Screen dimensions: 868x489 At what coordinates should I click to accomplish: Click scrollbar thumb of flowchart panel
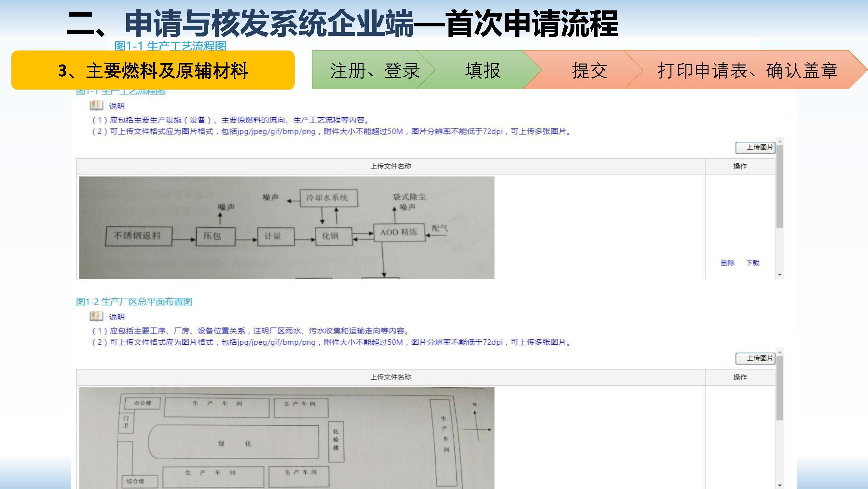[780, 186]
